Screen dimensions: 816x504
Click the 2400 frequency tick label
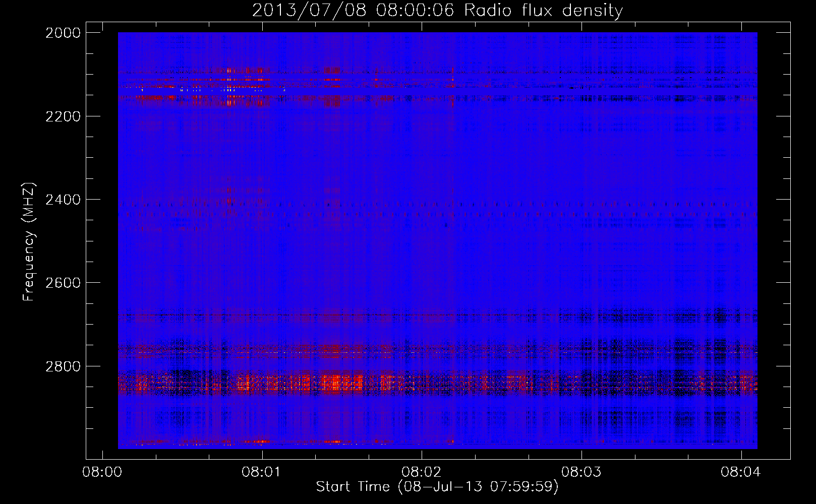[x=63, y=200]
